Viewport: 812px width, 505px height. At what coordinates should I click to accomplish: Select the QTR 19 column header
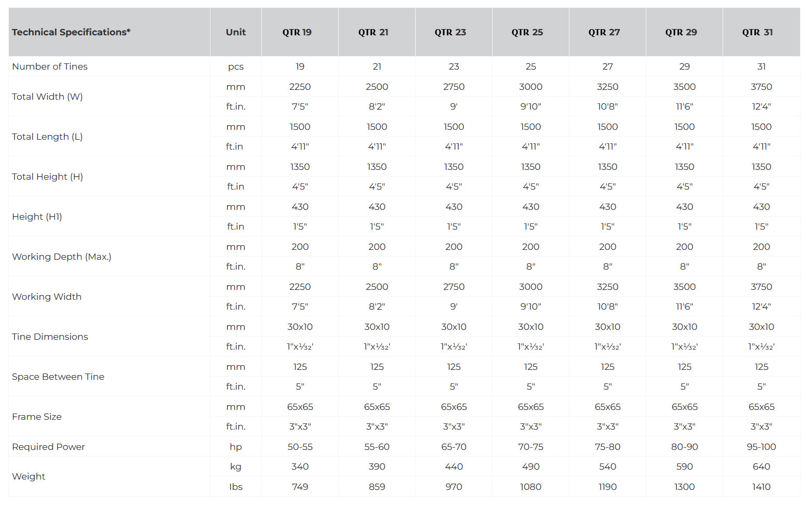tap(297, 32)
